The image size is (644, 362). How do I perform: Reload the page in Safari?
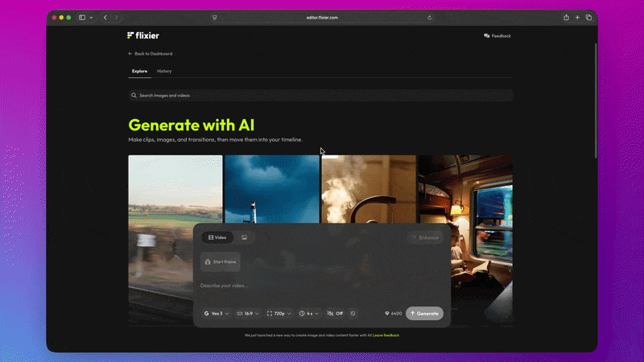click(x=429, y=17)
